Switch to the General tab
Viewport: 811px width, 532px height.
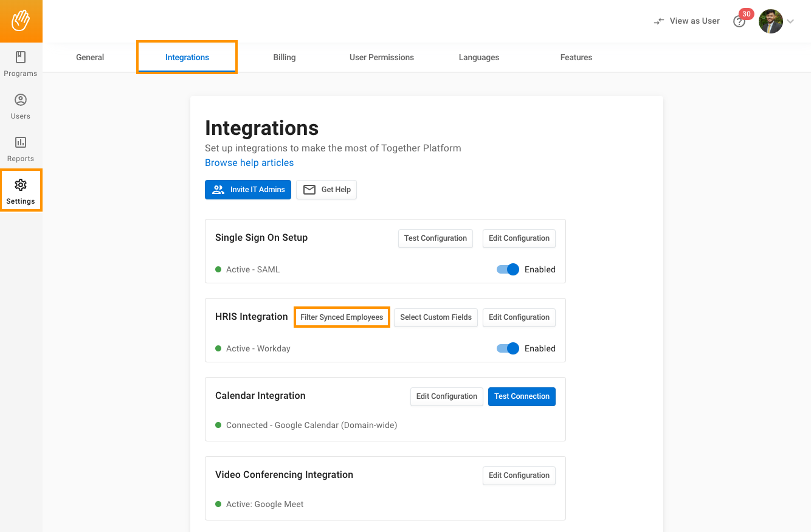coord(90,57)
